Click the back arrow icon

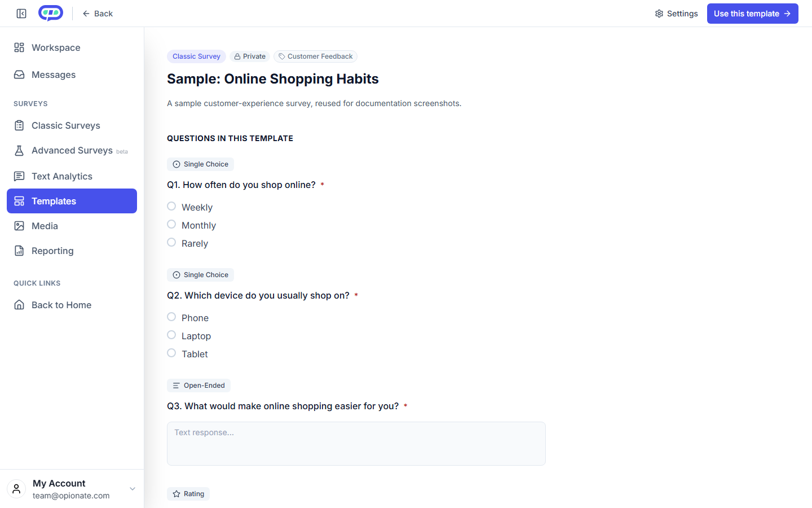pos(86,14)
